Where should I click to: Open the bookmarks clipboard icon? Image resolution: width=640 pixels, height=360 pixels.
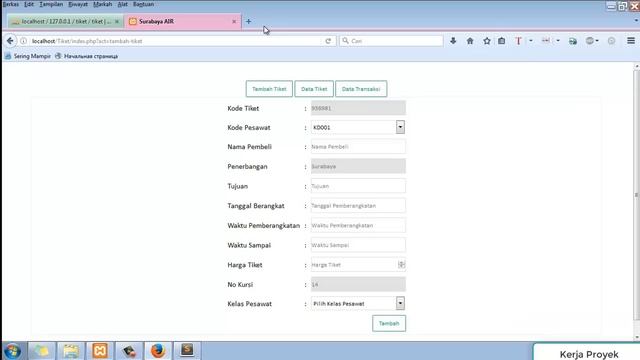502,41
